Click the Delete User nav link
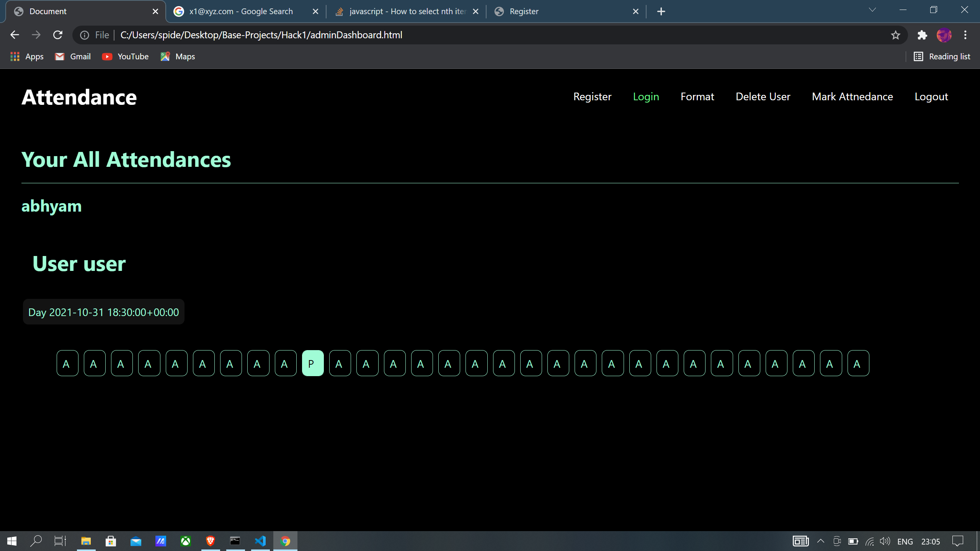The width and height of the screenshot is (980, 551). click(763, 96)
